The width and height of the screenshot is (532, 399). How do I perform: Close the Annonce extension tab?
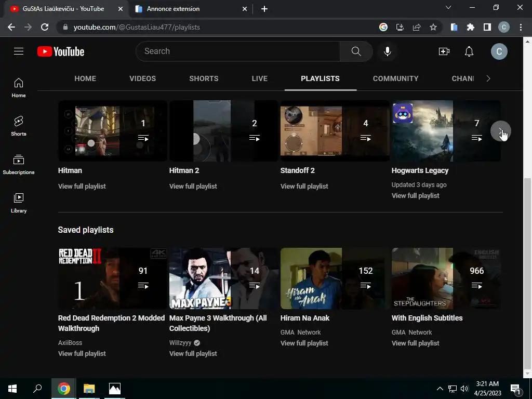tap(245, 9)
